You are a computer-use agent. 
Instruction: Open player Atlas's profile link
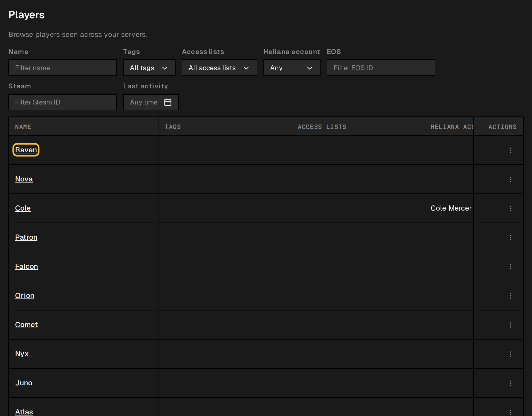[24, 412]
